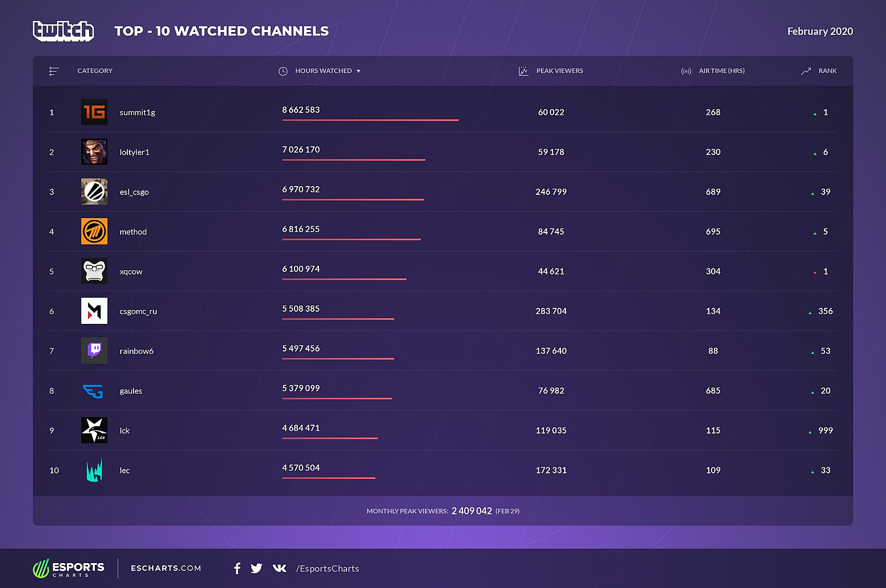Sort by the Air Time (HRS) header
The height and width of the screenshot is (588, 886).
point(722,71)
